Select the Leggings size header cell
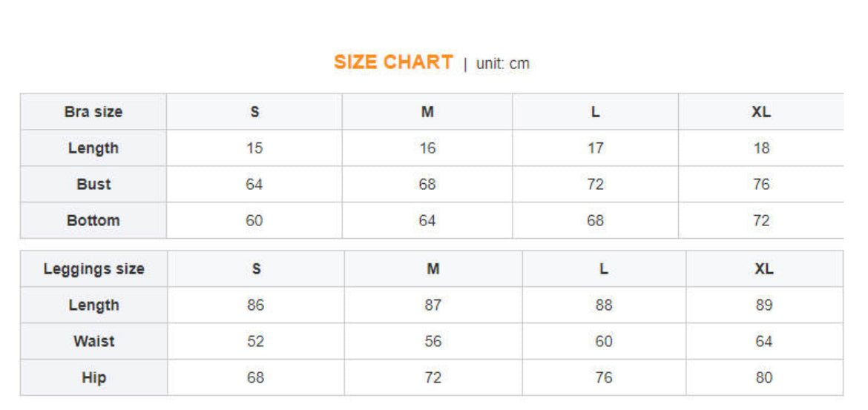 [93, 269]
